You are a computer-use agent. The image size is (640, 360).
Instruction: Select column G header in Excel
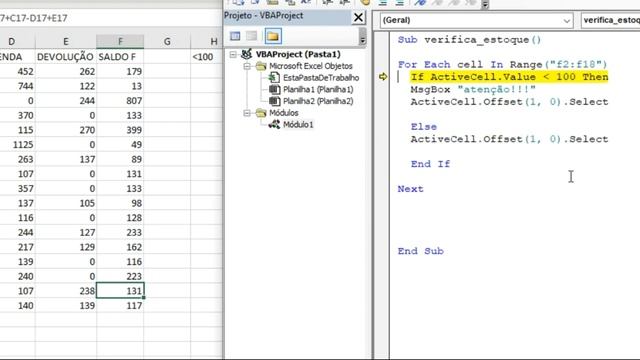[167, 41]
